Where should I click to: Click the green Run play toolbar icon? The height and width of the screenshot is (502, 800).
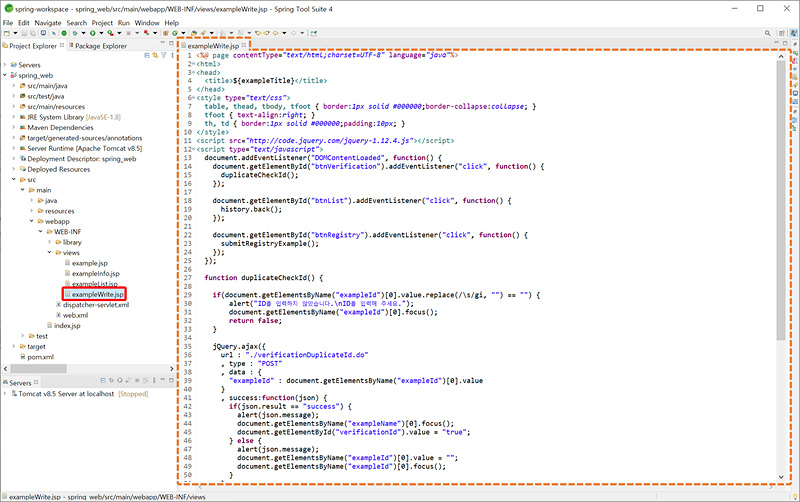click(x=92, y=33)
